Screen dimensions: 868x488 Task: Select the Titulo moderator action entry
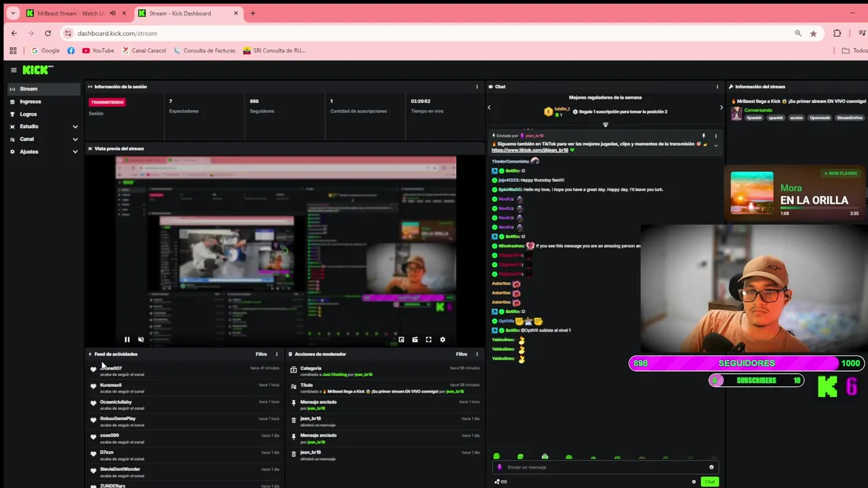tap(384, 388)
